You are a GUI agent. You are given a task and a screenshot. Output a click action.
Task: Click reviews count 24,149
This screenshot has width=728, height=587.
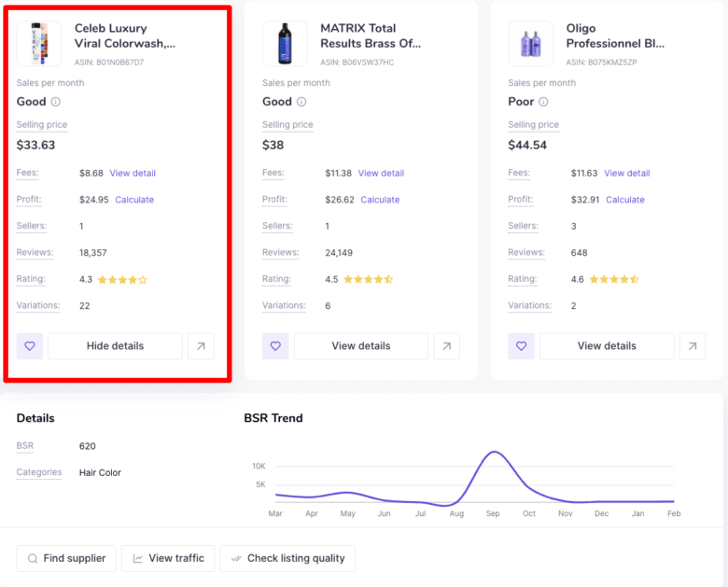(339, 253)
